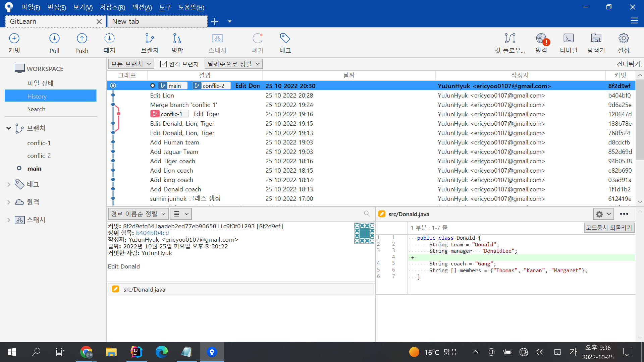
Task: Open the Settings (설정) toolbar icon
Action: (x=624, y=43)
